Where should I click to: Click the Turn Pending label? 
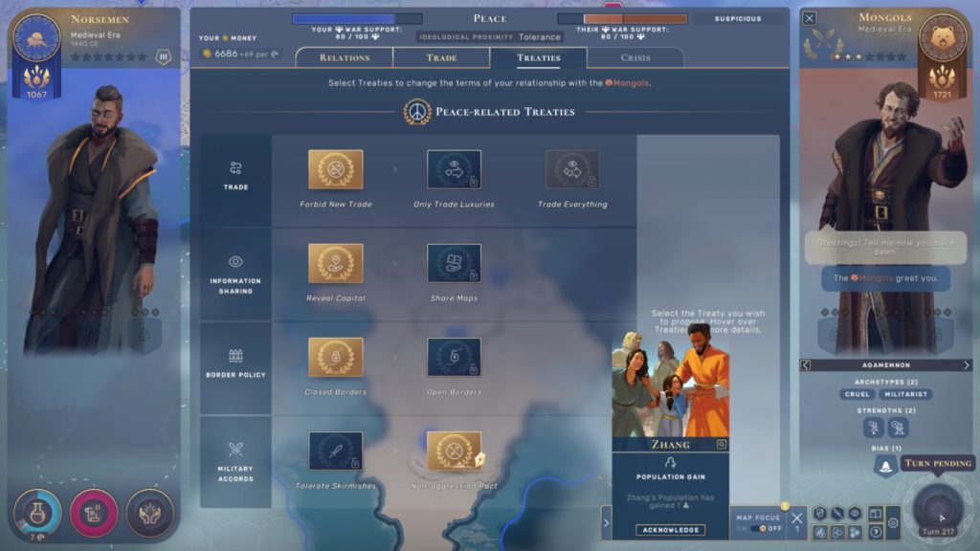pyautogui.click(x=938, y=463)
